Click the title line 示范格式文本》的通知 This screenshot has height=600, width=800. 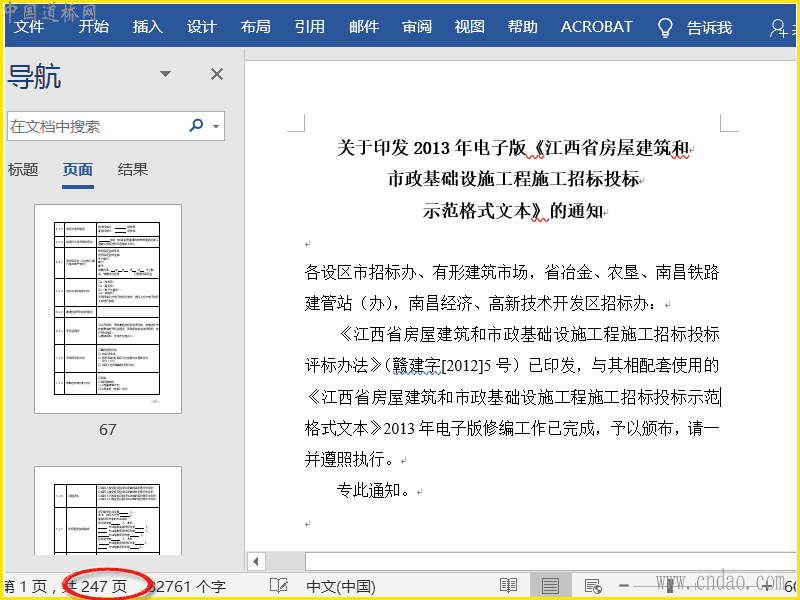(x=513, y=211)
